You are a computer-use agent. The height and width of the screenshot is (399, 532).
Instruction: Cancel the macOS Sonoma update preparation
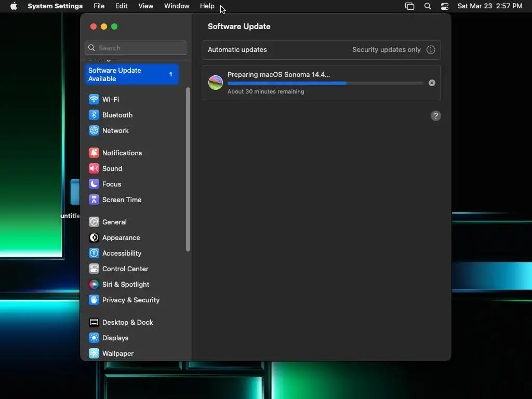432,83
